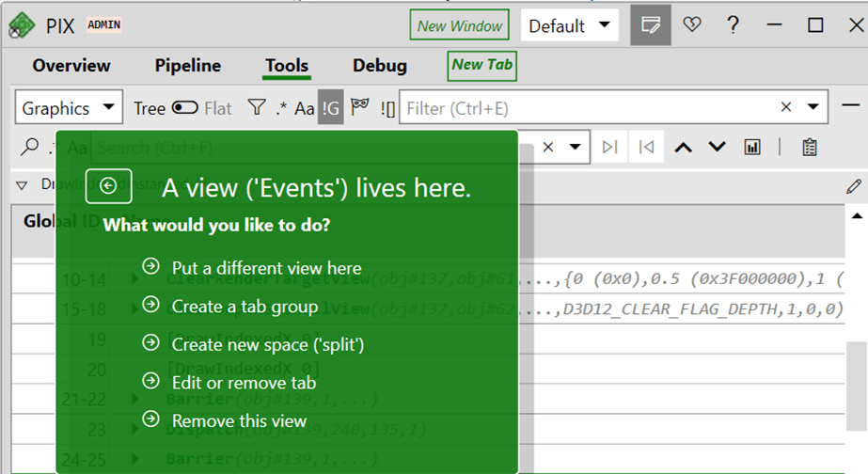Toggle match case Aa filter option
The height and width of the screenshot is (474, 868).
point(304,108)
